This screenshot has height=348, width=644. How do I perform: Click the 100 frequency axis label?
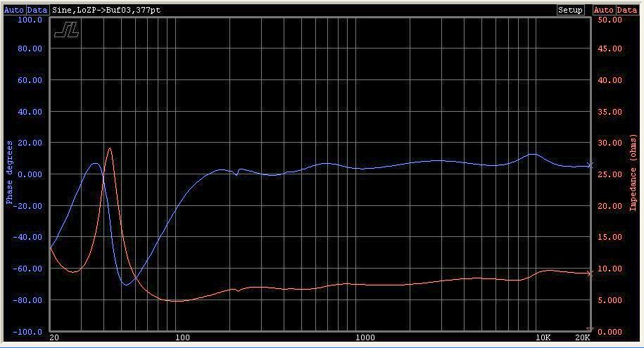[x=183, y=337]
